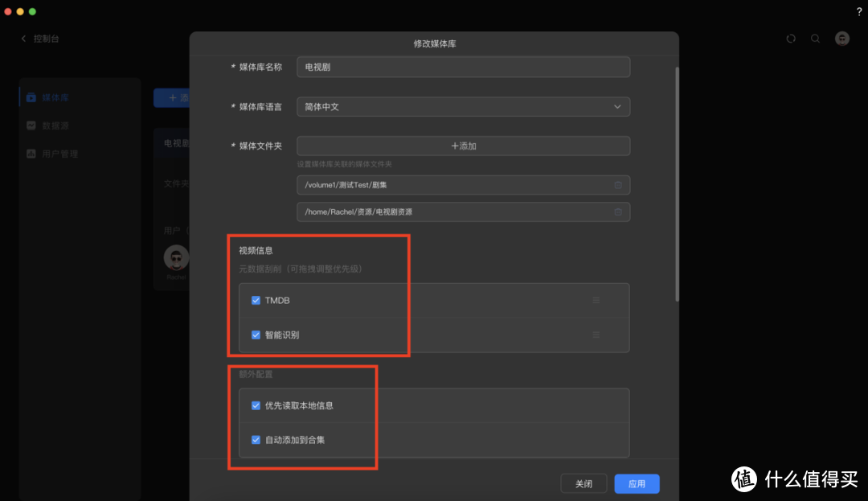Click inside the 媒体库名称 field showing 电视剧
Viewport: 868px width, 501px height.
[463, 67]
